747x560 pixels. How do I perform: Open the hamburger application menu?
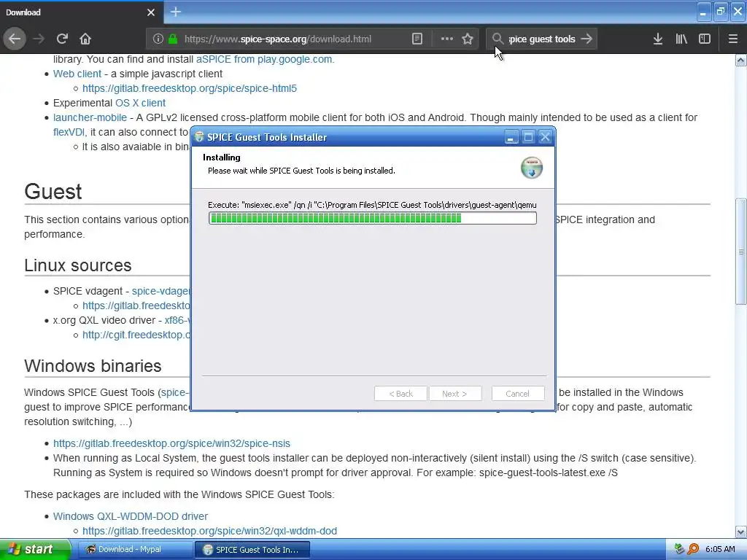733,39
